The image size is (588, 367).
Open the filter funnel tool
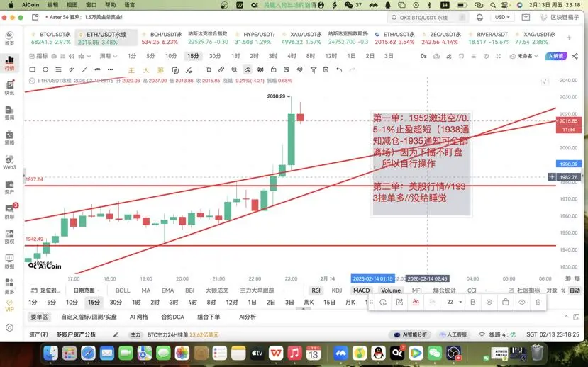click(313, 69)
